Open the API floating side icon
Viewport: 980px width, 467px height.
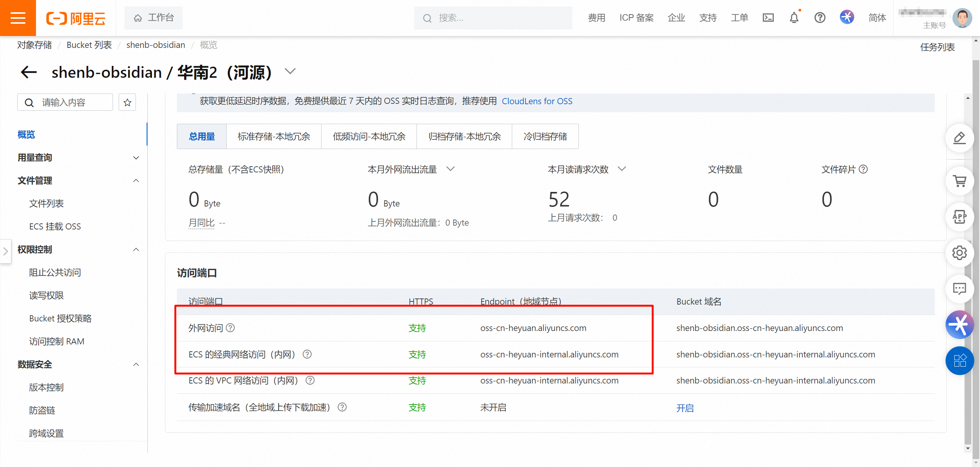coord(959,217)
